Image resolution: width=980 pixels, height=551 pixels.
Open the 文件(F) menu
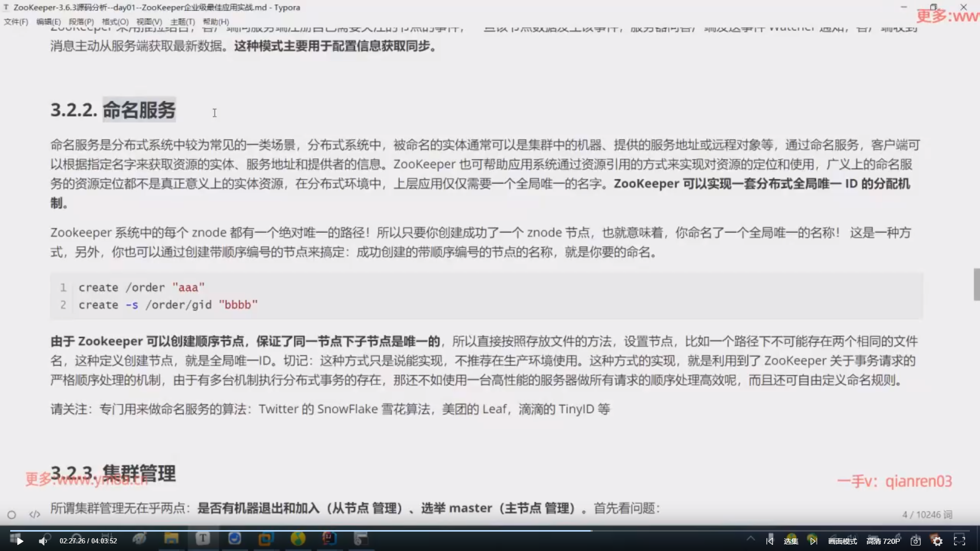16,21
